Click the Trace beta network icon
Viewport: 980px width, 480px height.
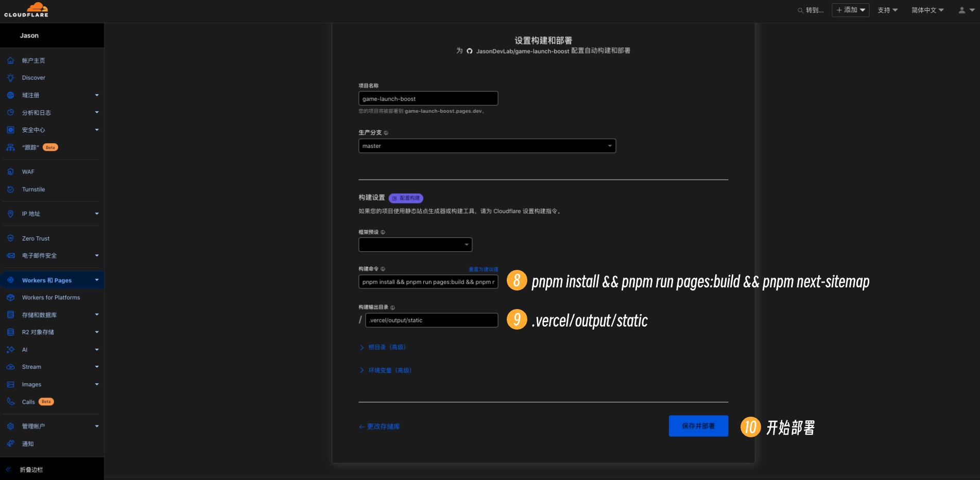coord(10,147)
